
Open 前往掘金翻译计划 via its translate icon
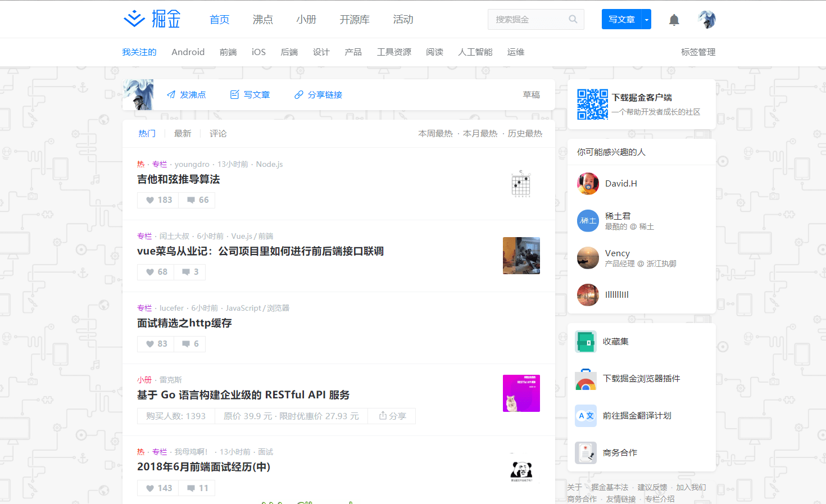[x=586, y=415]
